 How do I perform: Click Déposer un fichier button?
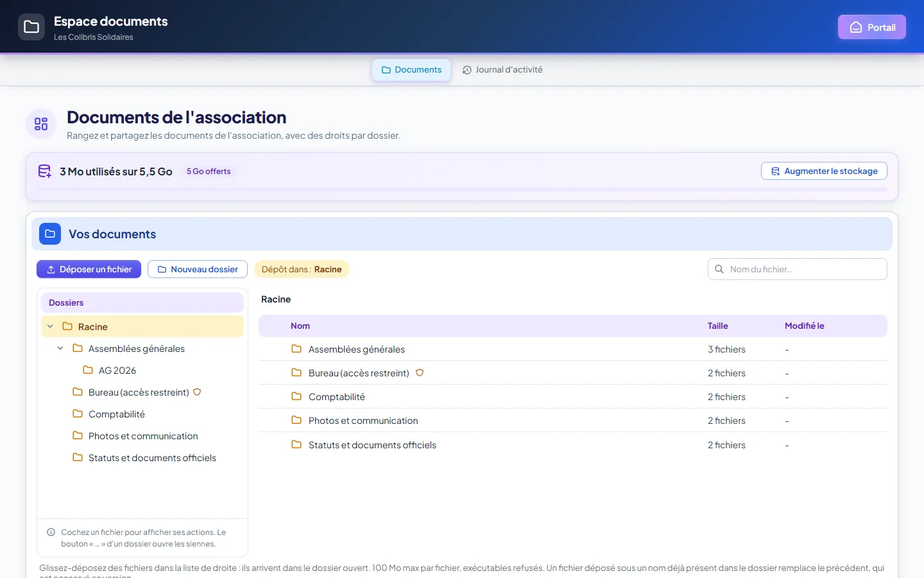(x=89, y=269)
